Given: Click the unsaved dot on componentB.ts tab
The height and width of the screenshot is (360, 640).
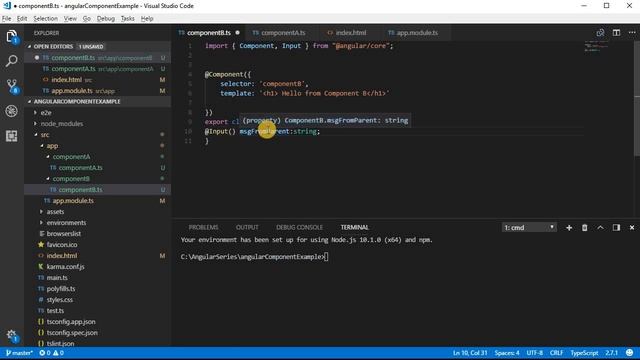Looking at the screenshot, I should point(237,33).
